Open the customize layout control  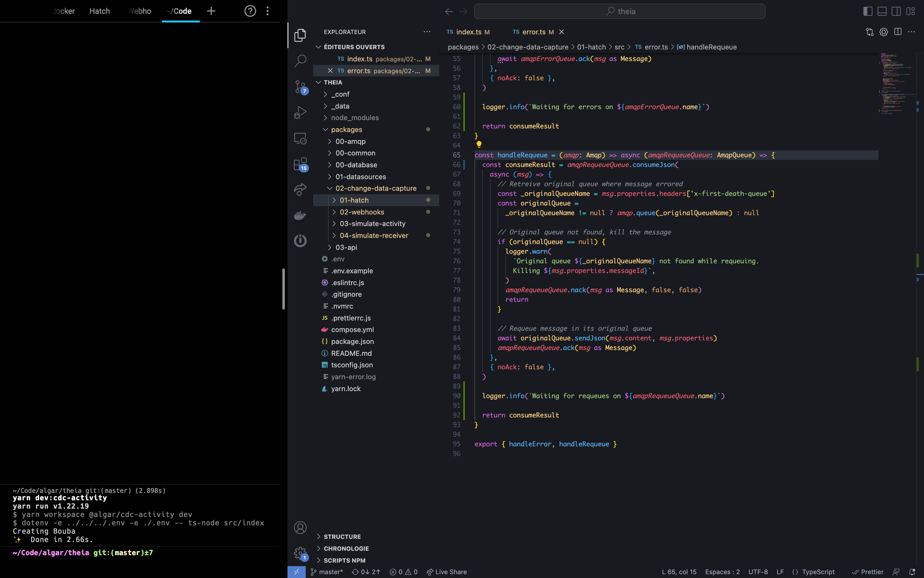tap(911, 11)
